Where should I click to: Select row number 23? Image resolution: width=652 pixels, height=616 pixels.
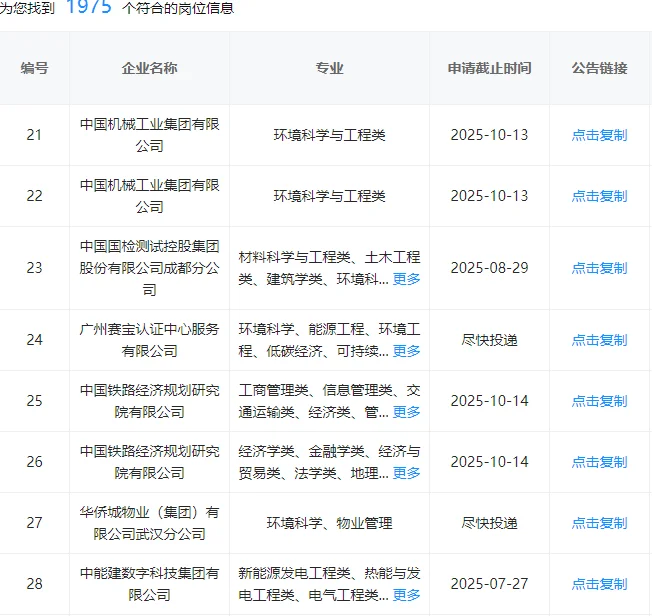pos(35,268)
